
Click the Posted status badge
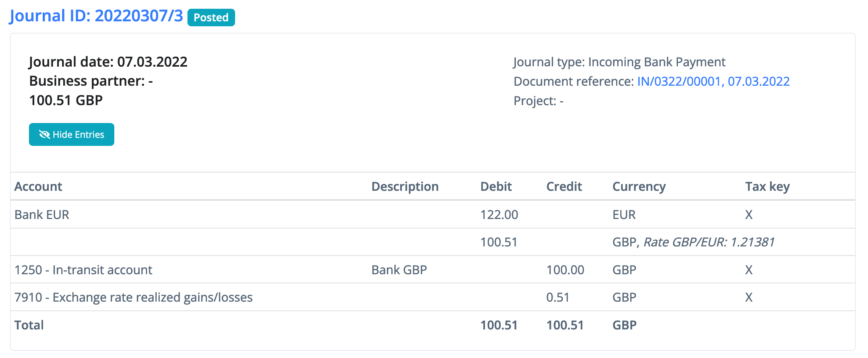pos(211,18)
